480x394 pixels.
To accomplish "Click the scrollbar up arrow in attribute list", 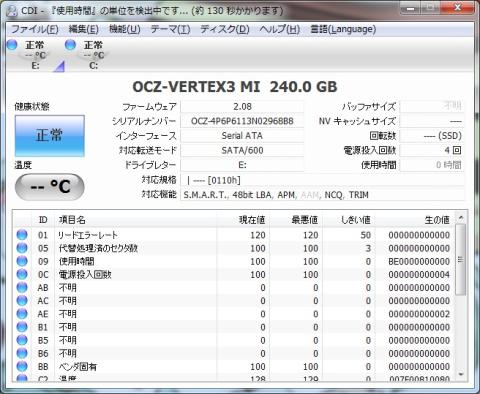I will [461, 218].
